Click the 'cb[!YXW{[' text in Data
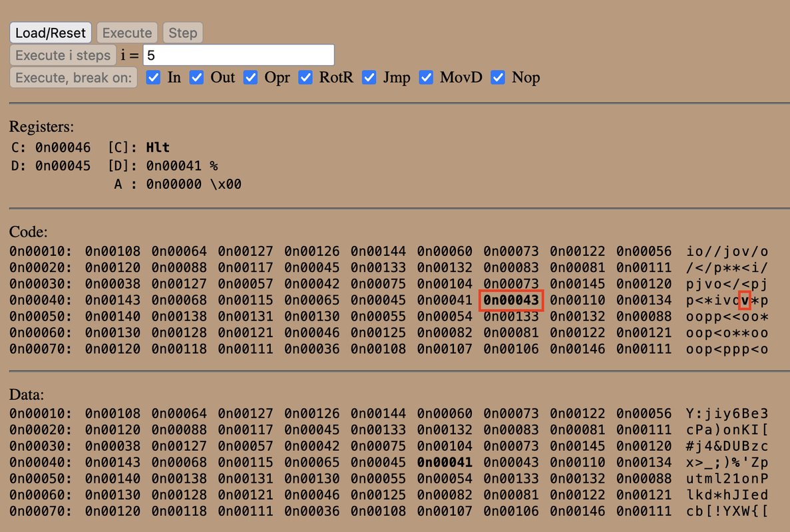Image resolution: width=790 pixels, height=532 pixels. (727, 511)
